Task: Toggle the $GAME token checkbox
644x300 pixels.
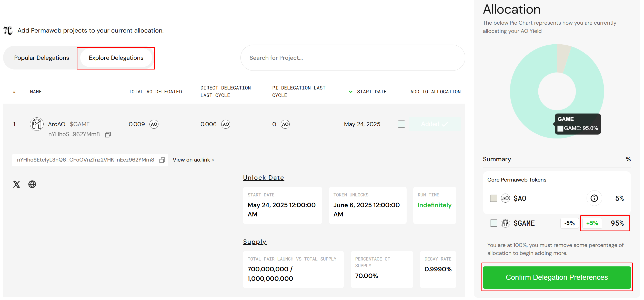Action: [494, 223]
